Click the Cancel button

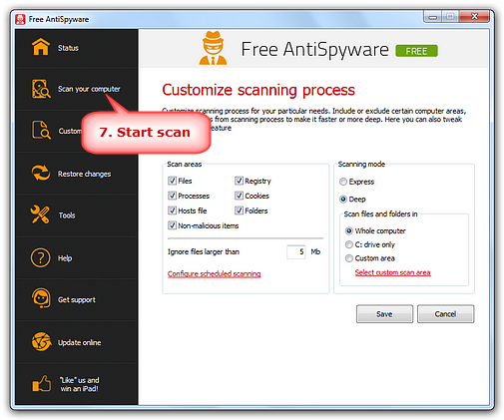pos(446,314)
